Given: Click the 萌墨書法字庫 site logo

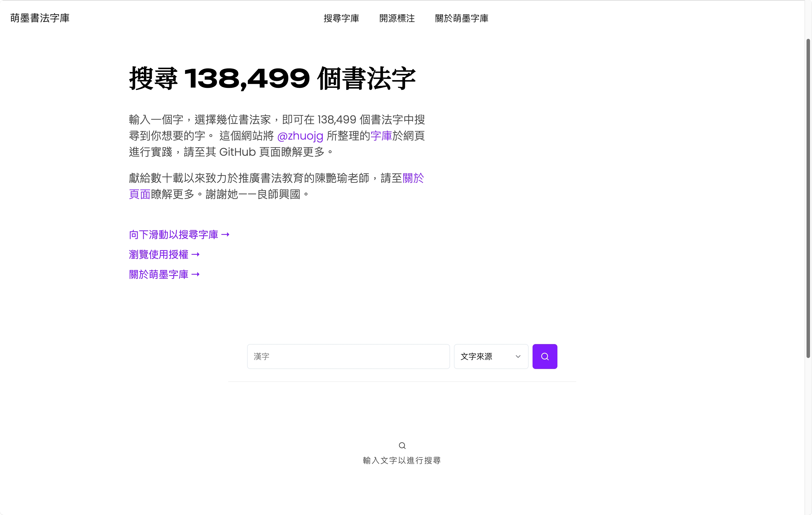Looking at the screenshot, I should coord(40,18).
